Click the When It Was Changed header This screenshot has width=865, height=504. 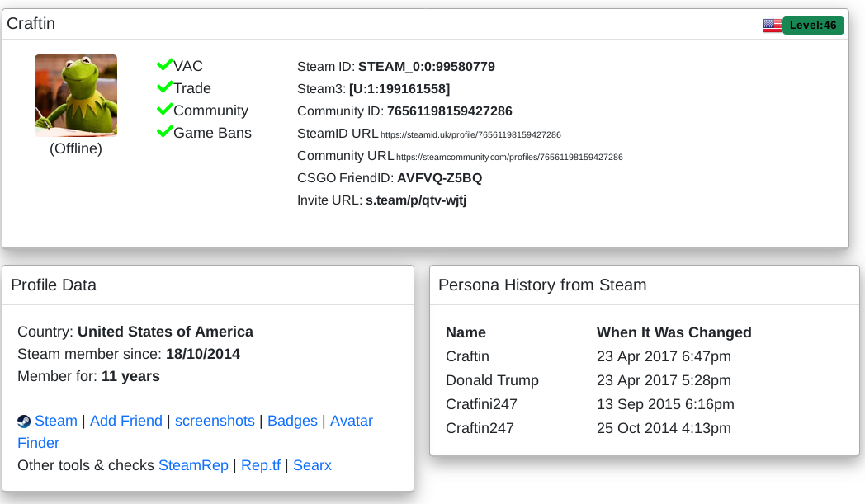[674, 332]
